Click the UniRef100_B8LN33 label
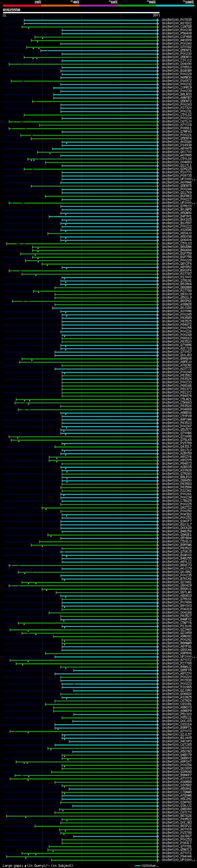Screen dimensions: 197x868 point(176,94)
